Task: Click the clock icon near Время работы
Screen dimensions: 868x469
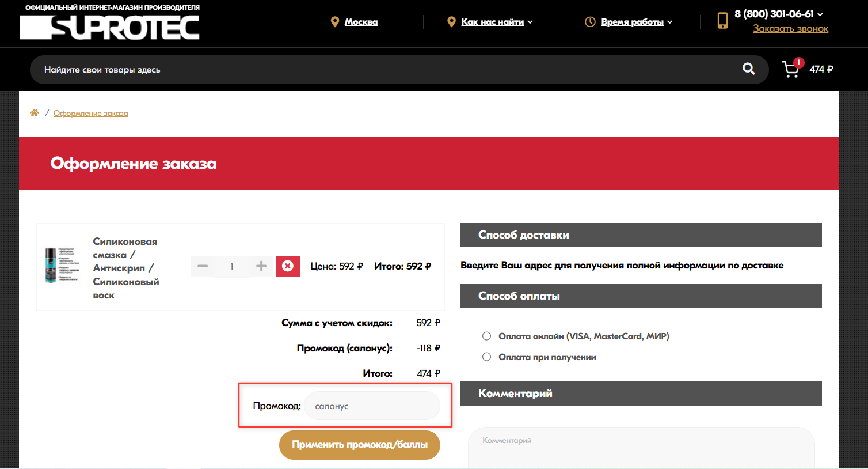Action: (590, 21)
